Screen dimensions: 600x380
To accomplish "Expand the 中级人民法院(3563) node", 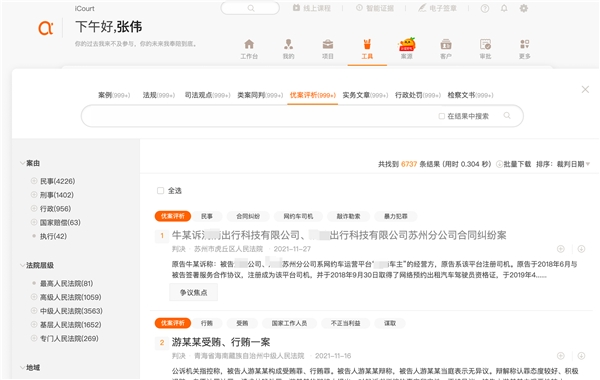I will tap(34, 310).
